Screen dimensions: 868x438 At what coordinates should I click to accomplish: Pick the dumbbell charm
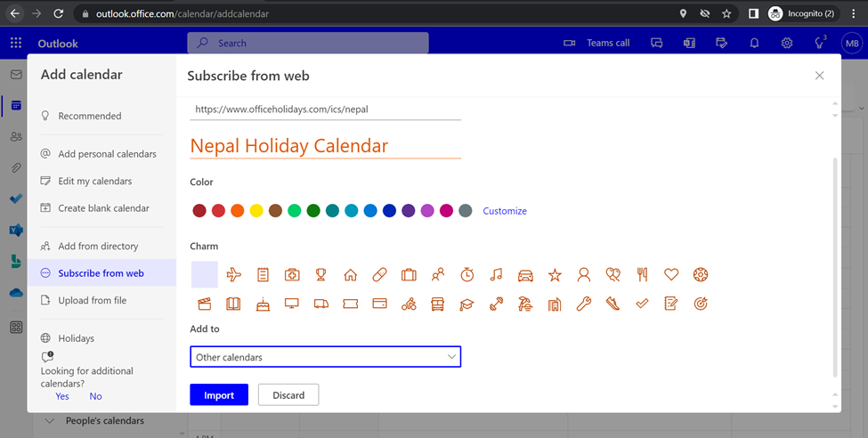[x=496, y=304]
